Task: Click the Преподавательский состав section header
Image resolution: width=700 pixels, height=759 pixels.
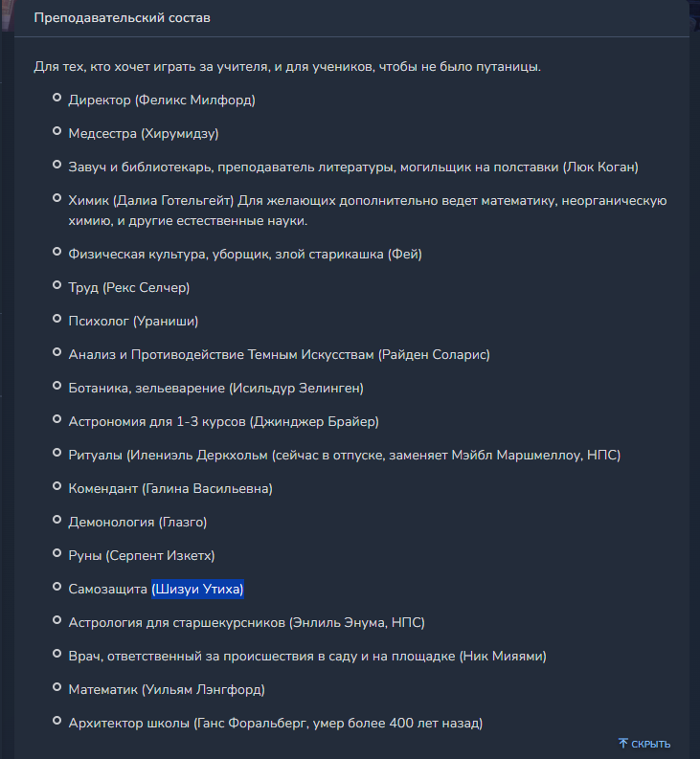Action: 122,18
